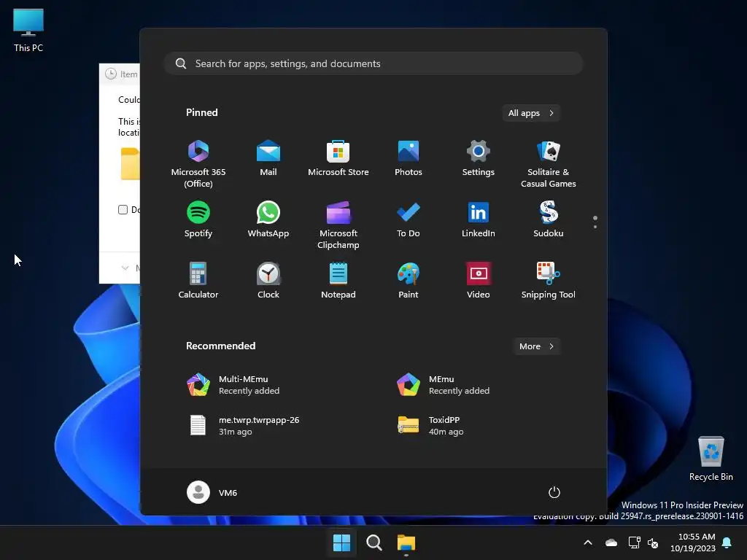Open Microsoft Clipchamp
The width and height of the screenshot is (747, 560).
pyautogui.click(x=338, y=225)
